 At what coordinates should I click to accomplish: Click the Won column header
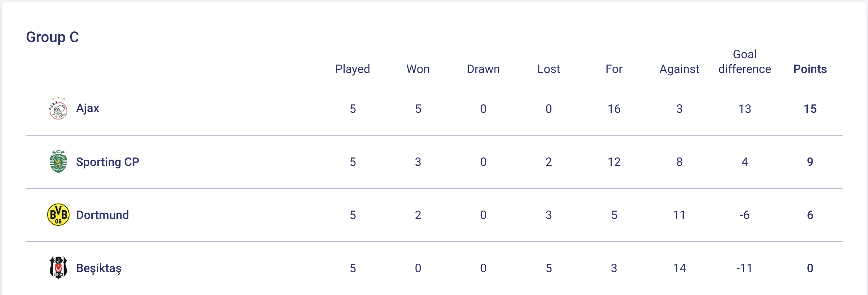coord(418,69)
